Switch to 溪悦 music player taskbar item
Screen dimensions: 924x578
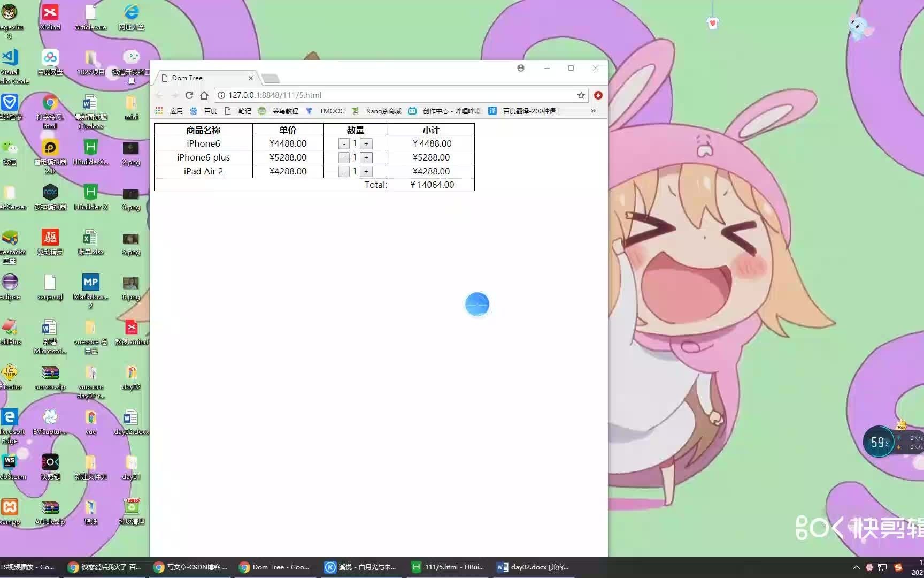click(x=361, y=567)
